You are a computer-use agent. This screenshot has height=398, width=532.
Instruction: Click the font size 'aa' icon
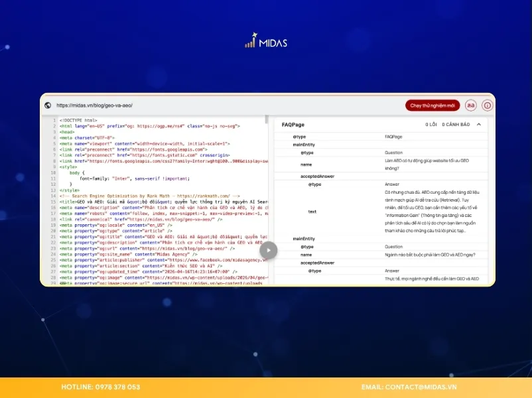coord(471,105)
